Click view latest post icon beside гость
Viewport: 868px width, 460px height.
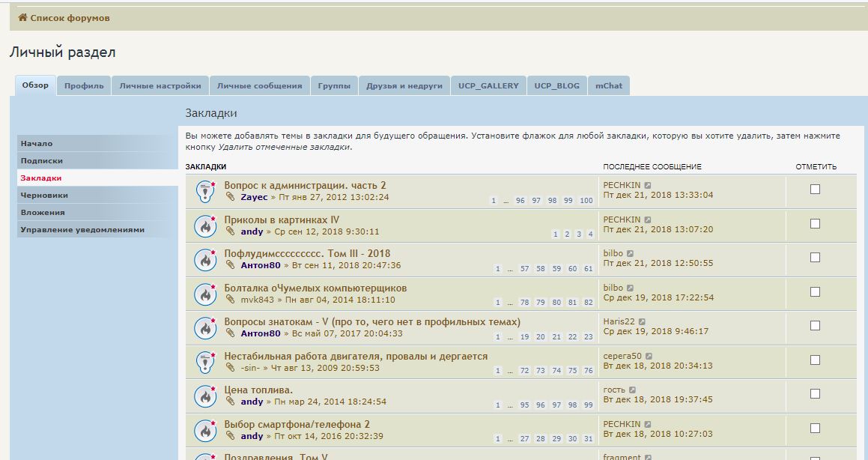tap(632, 390)
